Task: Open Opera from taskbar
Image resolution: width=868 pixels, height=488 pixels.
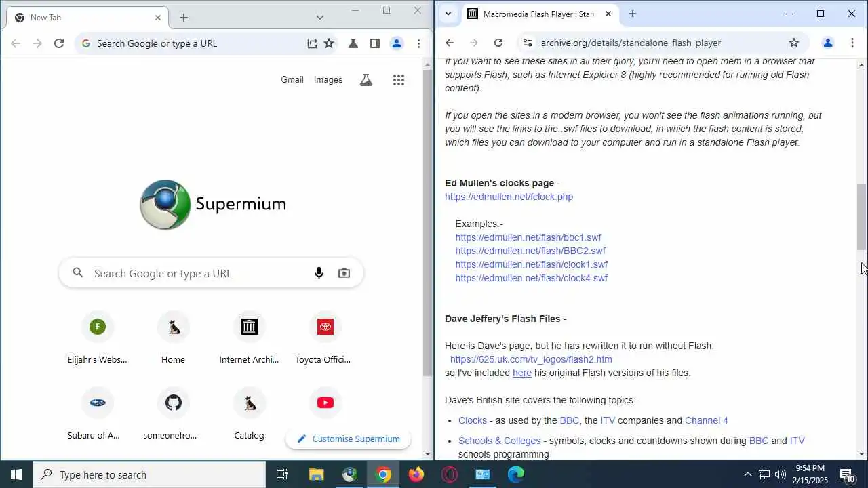Action: point(450,474)
